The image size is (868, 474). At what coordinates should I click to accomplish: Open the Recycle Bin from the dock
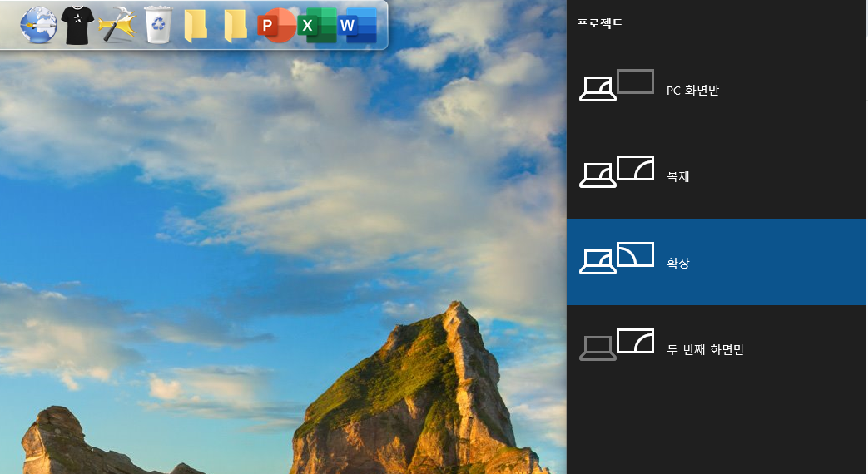tap(158, 25)
